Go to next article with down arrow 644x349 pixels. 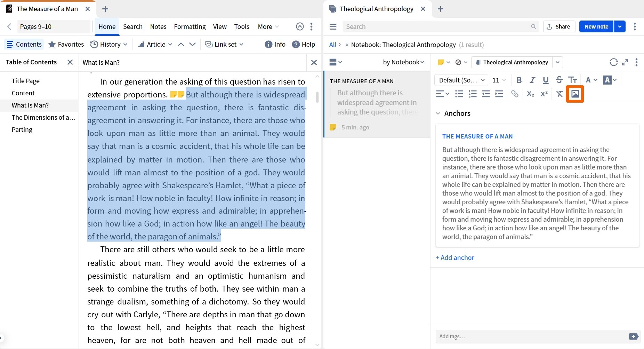click(x=192, y=44)
